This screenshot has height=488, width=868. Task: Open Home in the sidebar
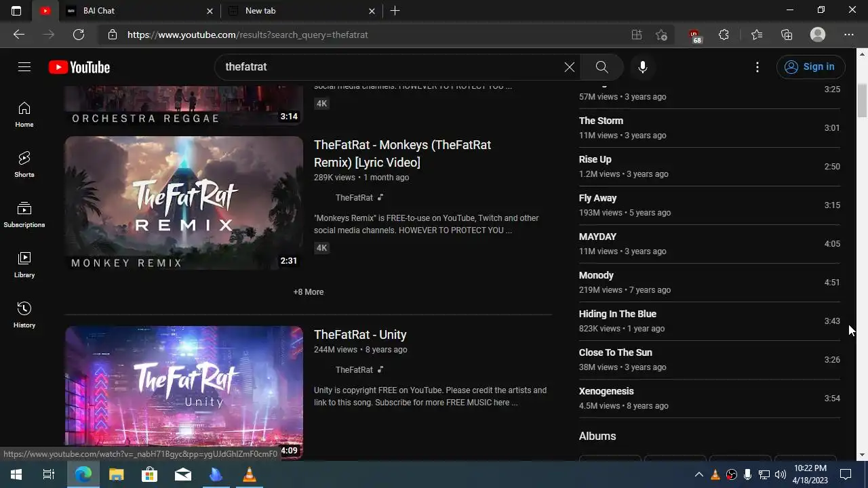pyautogui.click(x=24, y=115)
